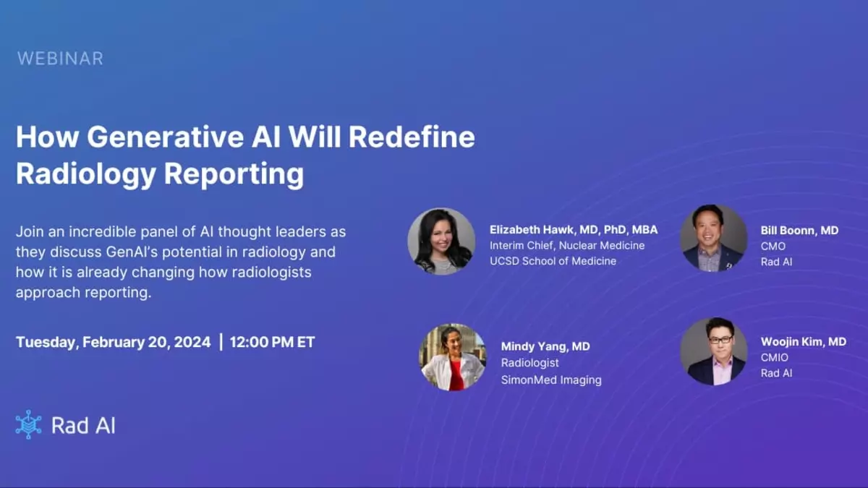Viewport: 868px width, 488px height.
Task: Click the 12:00 PM ET time label
Action: tap(273, 341)
